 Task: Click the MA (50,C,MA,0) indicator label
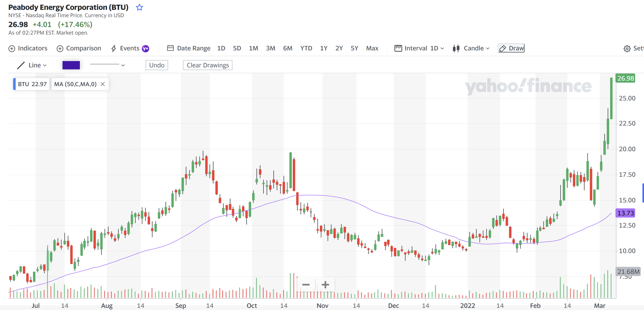[x=75, y=84]
